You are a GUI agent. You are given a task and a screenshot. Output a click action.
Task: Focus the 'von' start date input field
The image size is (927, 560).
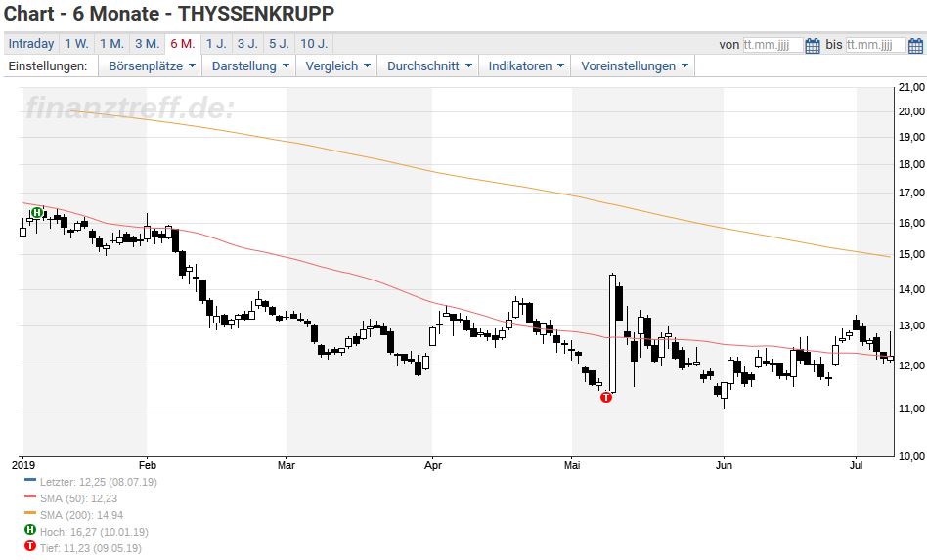(772, 45)
